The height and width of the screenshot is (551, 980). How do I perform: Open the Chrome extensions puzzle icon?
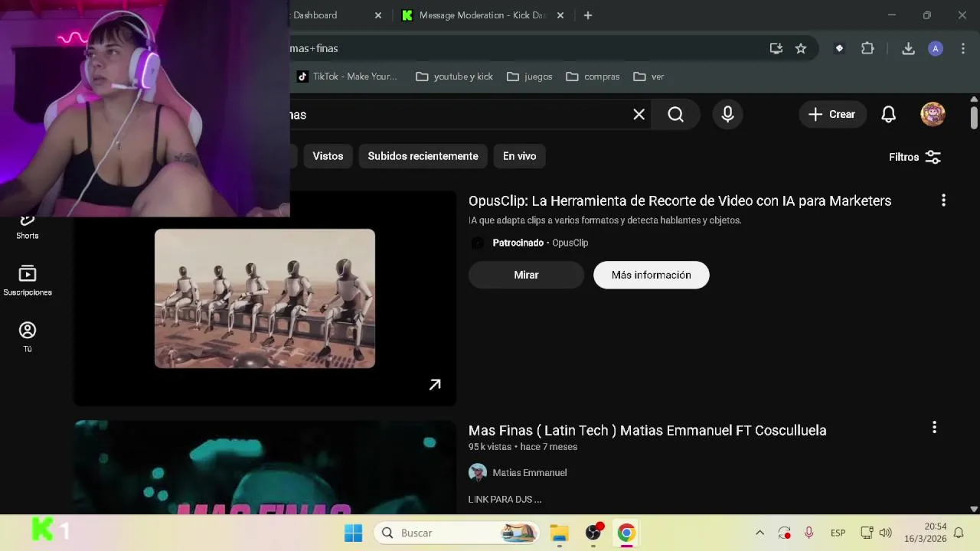(867, 48)
